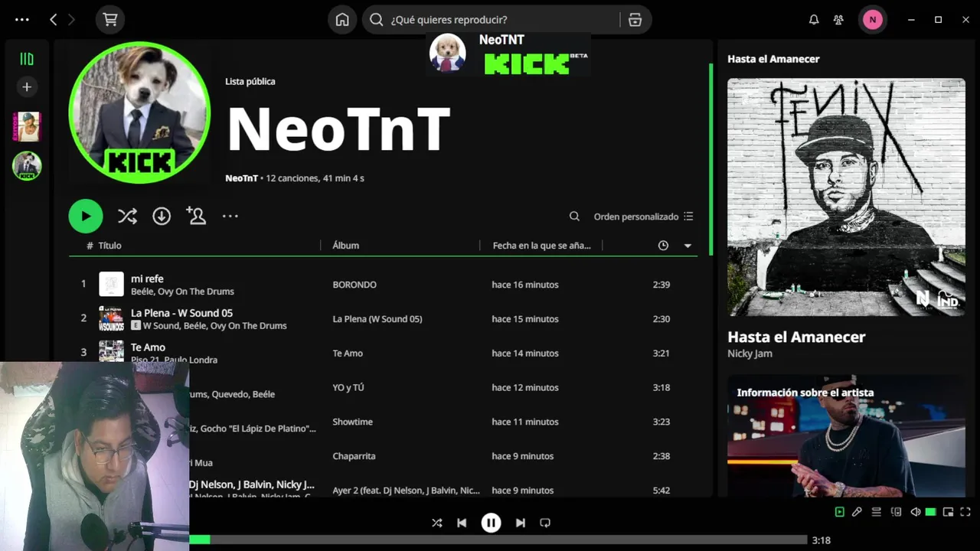Sort by Título column header

(x=109, y=246)
